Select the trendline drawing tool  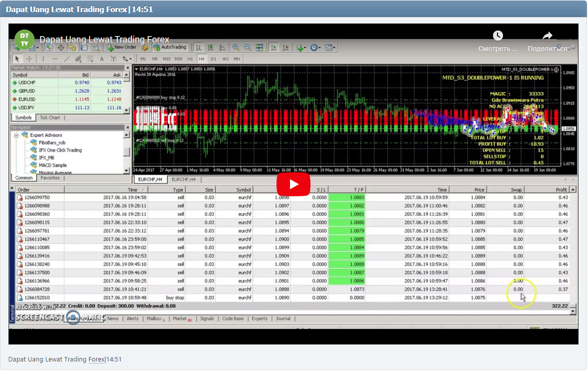(x=66, y=59)
